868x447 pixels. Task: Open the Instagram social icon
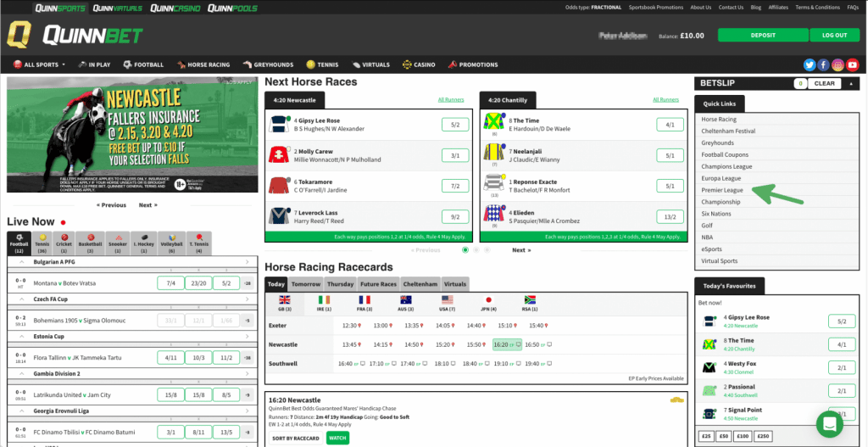coord(837,64)
